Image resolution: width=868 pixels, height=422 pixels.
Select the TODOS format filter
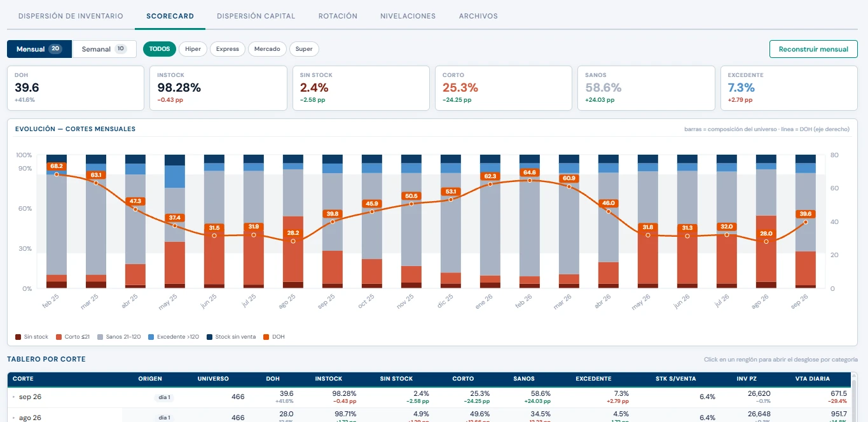point(160,49)
